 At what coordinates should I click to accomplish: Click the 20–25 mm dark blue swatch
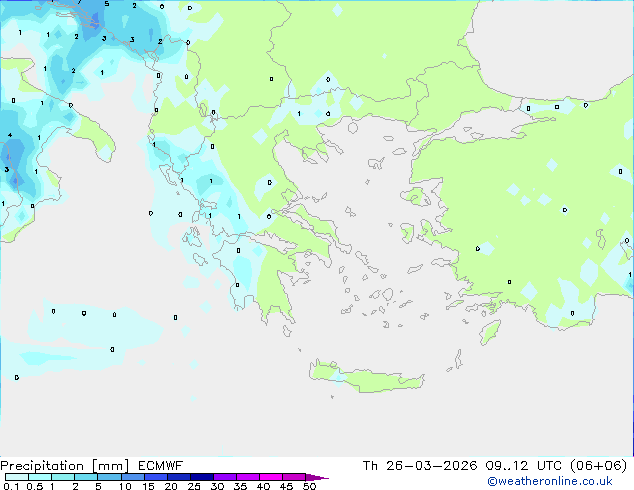click(178, 477)
